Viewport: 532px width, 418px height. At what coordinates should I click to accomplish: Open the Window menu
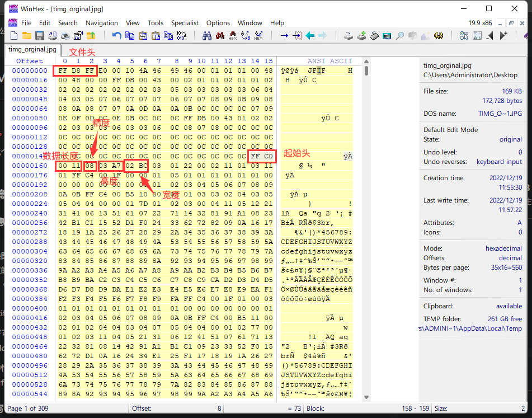coord(249,23)
